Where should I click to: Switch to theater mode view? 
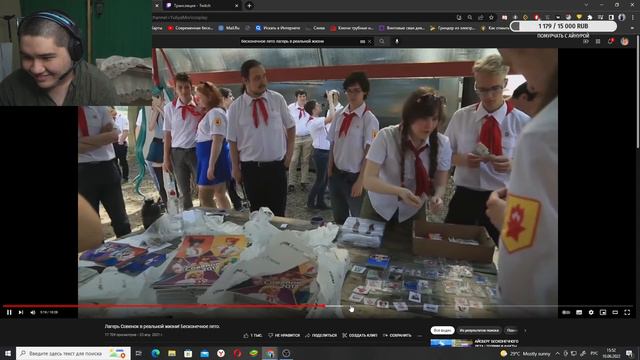(615, 312)
